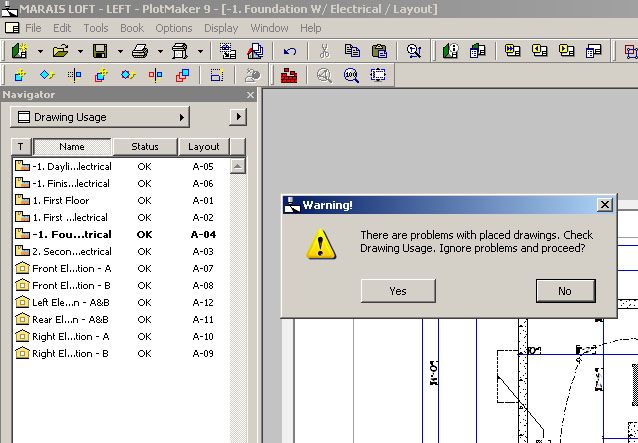Select the -1. Dayli...lectrical drawing row

point(121,166)
